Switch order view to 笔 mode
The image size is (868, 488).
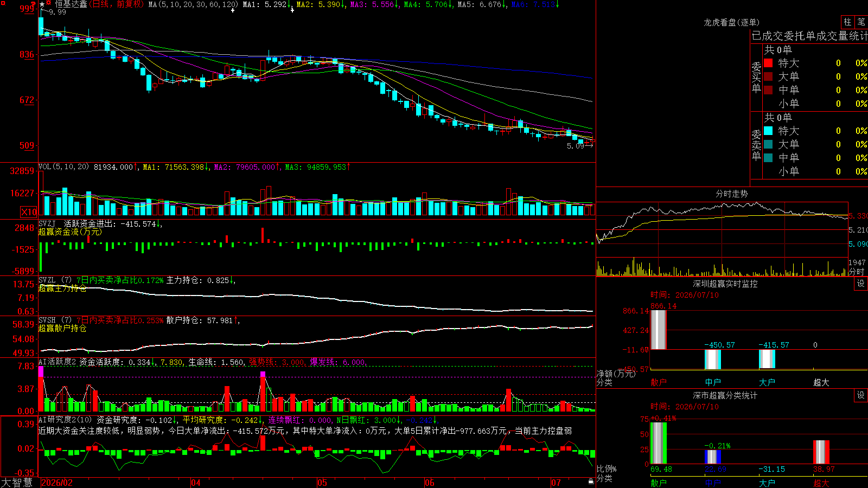pyautogui.click(x=861, y=22)
